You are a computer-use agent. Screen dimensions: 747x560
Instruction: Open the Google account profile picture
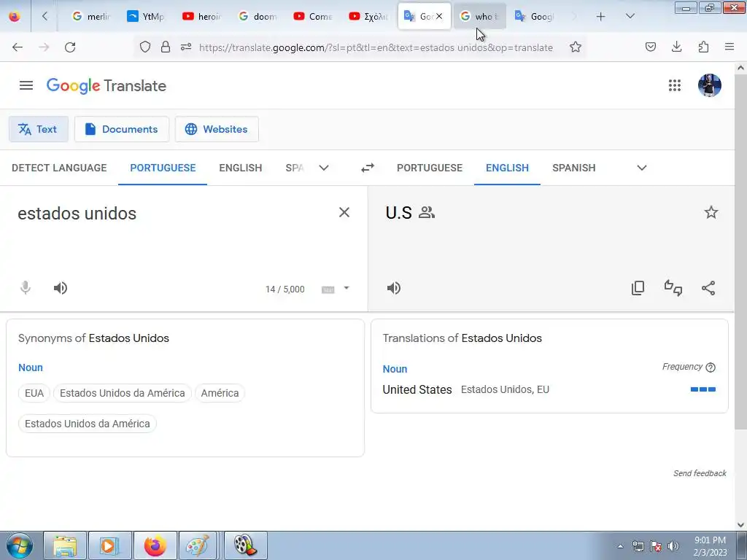point(709,86)
